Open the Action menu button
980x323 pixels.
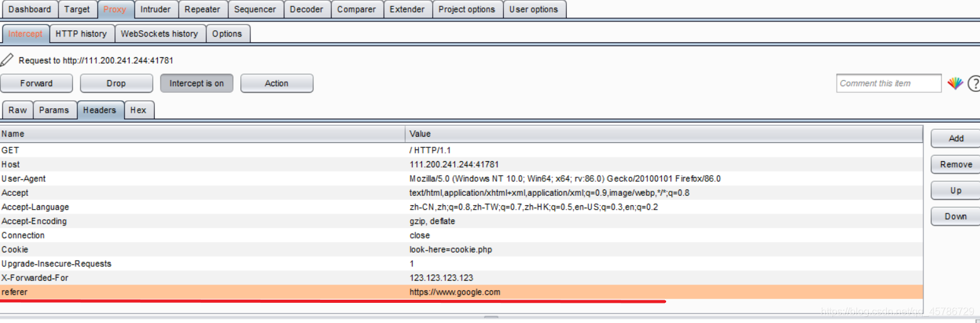point(277,83)
